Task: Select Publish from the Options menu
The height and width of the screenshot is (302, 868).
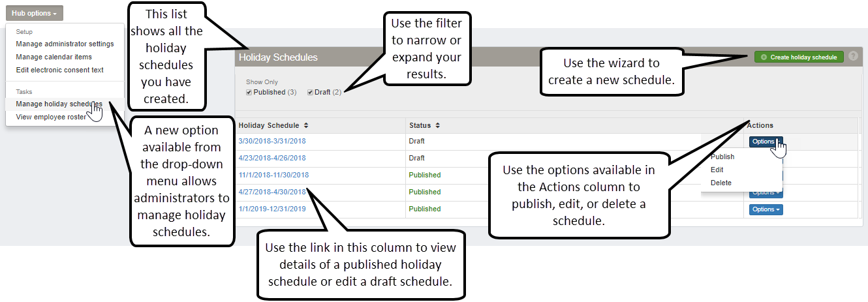Action: (x=722, y=157)
